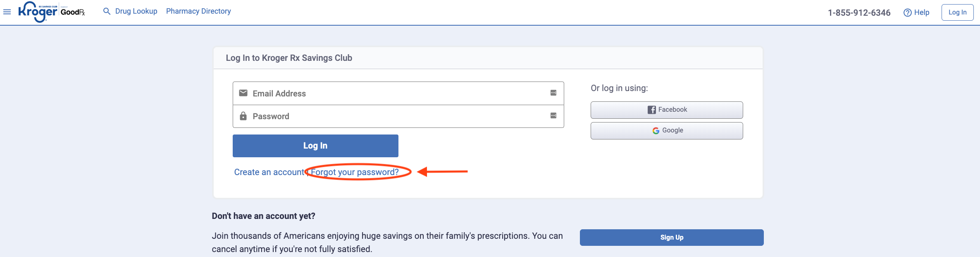The width and height of the screenshot is (980, 257).
Task: Click the magnifying glass search icon
Action: pyautogui.click(x=107, y=11)
